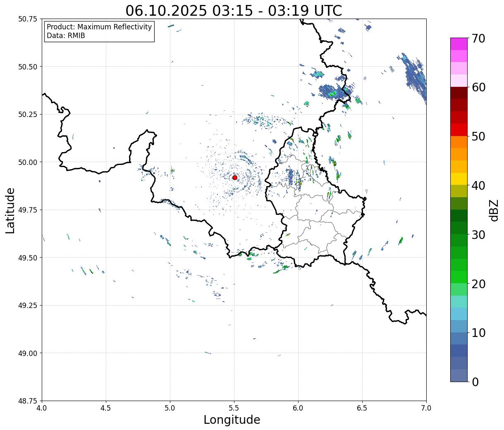Click the latitude tick label 49.50
504x430 pixels.
pyautogui.click(x=28, y=258)
